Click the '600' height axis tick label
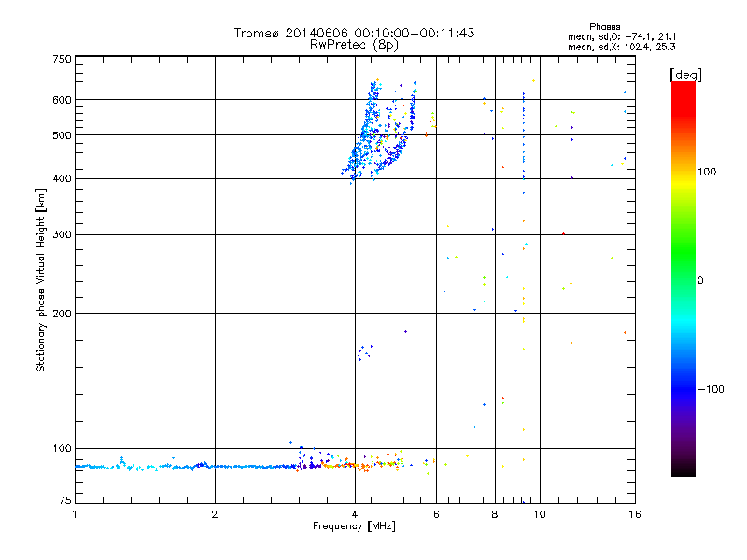Image resolution: width=747 pixels, height=560 pixels. 62,100
